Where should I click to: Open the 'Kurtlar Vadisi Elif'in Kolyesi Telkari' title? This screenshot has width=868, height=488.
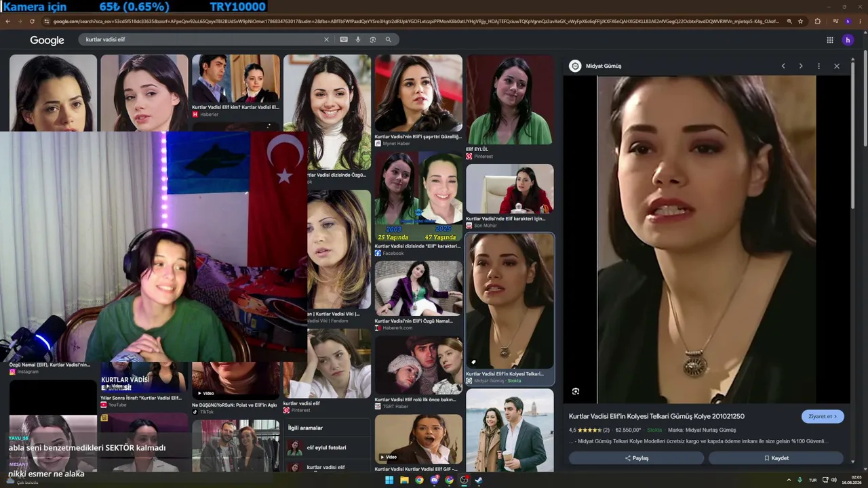(x=656, y=416)
